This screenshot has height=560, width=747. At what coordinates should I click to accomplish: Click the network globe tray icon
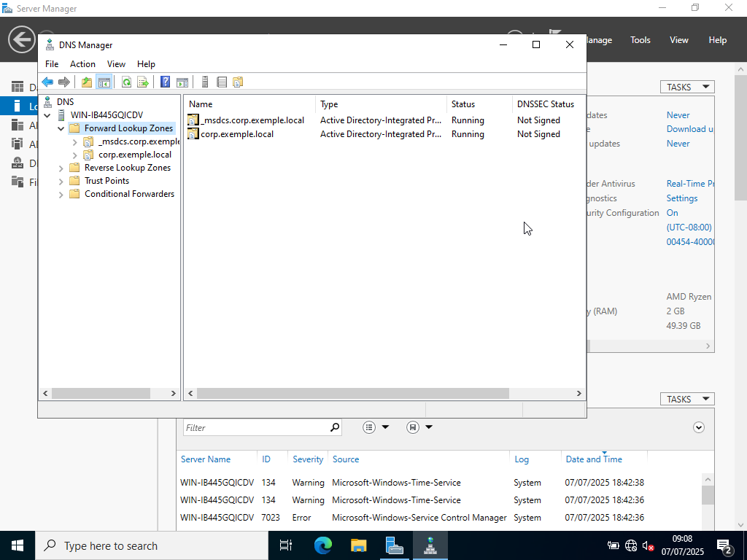tap(631, 545)
